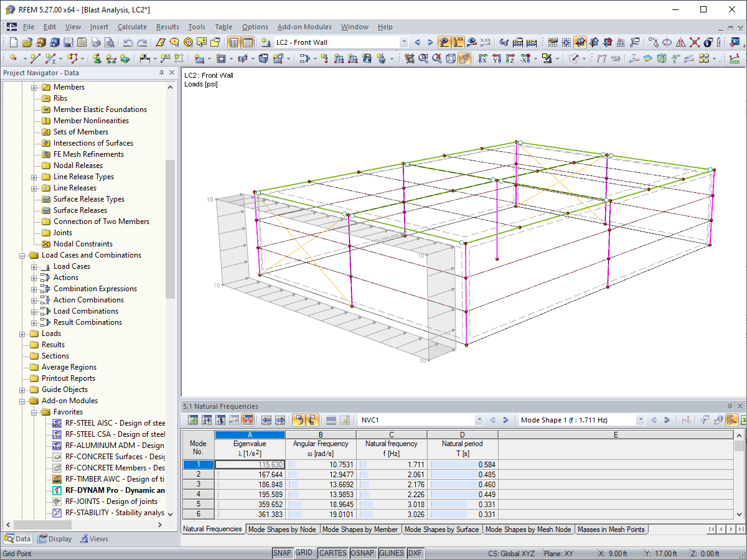Open the Calculate menu
The image size is (747, 560).
tap(132, 27)
